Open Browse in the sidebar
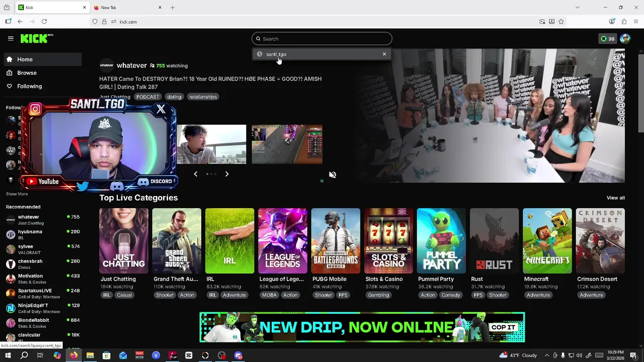 click(x=43, y=73)
